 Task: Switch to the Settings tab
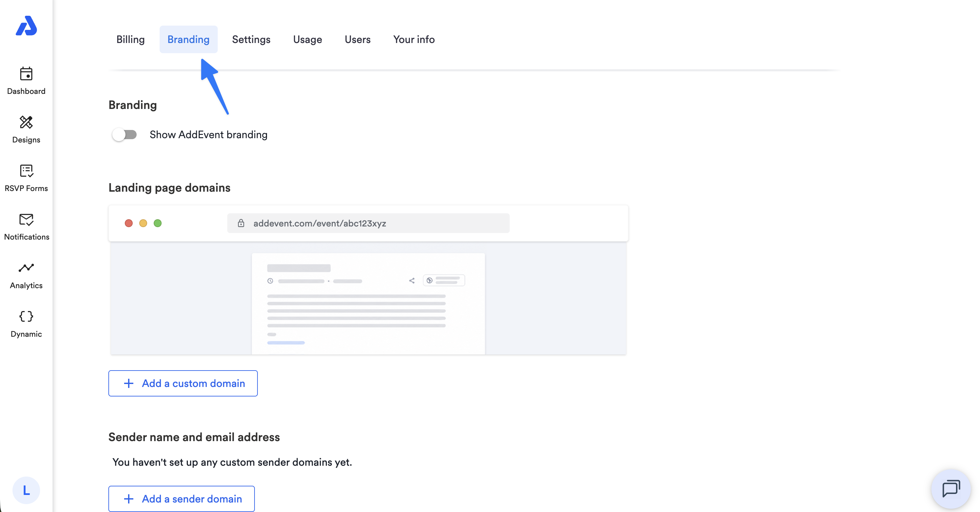[x=251, y=39]
